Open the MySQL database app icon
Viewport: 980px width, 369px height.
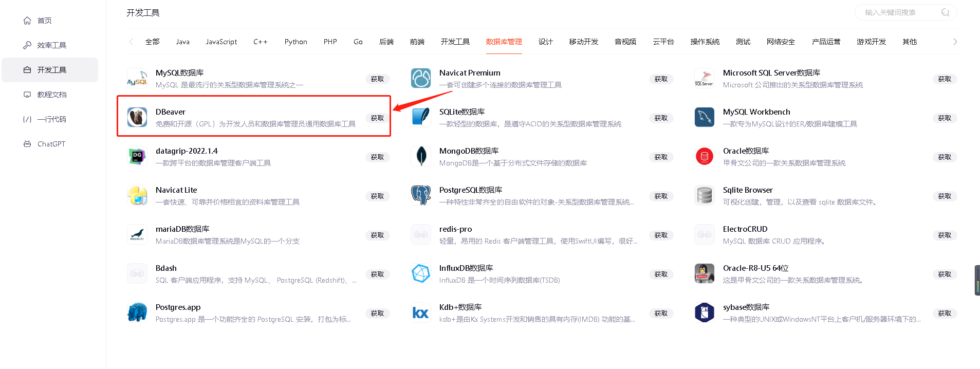[137, 79]
